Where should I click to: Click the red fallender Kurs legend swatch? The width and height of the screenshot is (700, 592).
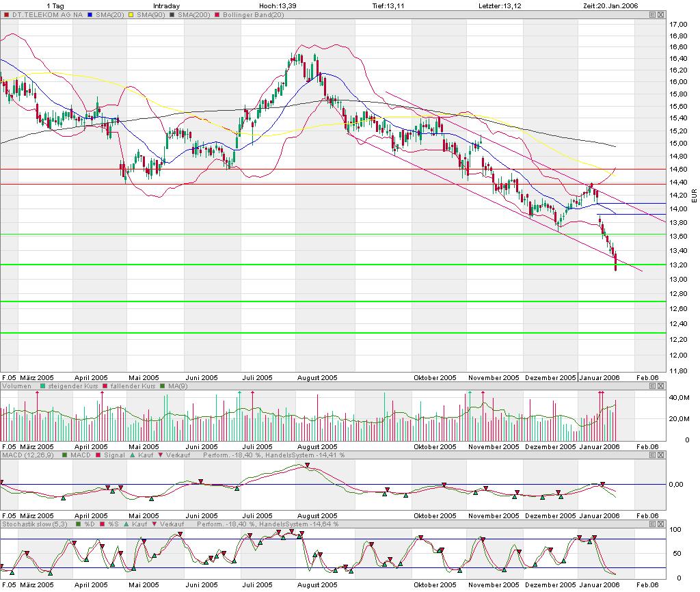point(105,386)
